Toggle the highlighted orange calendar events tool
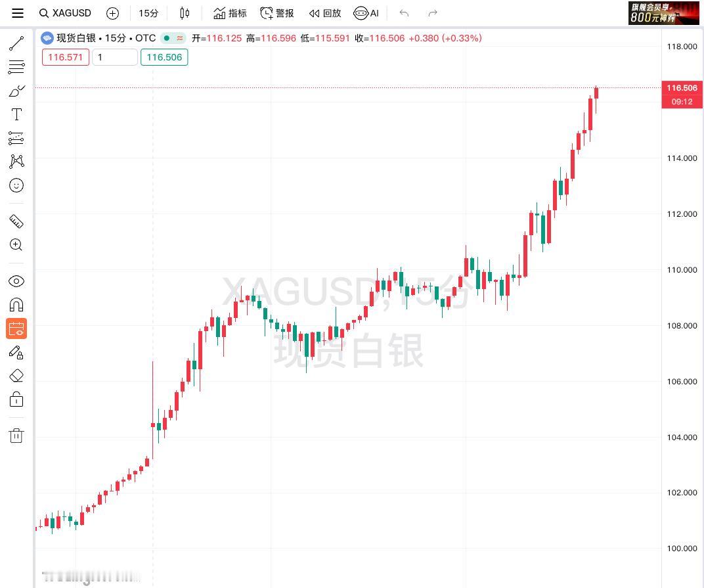This screenshot has width=704, height=588. click(16, 328)
